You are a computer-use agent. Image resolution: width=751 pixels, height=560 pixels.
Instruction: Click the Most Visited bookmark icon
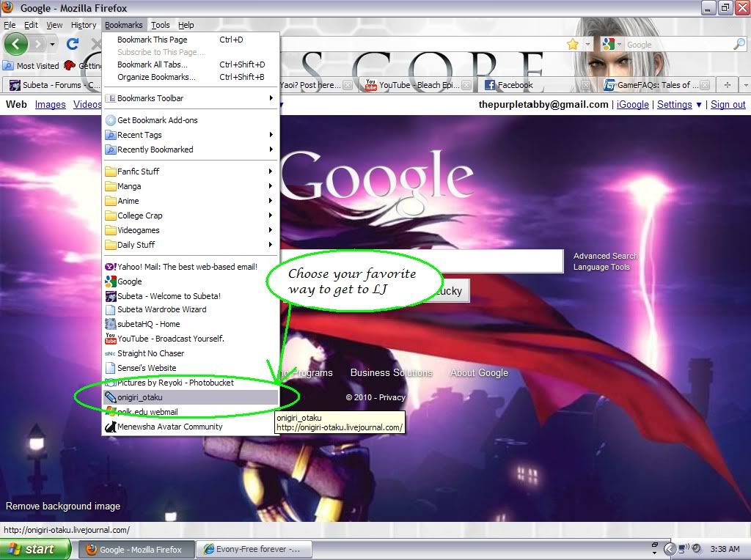(8, 65)
